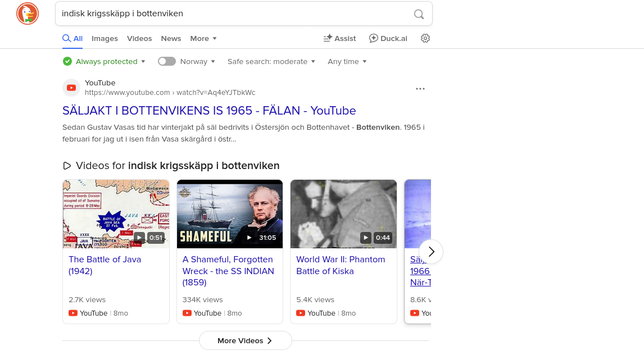The image size is (644, 355).
Task: Open Safe search: moderate dropdown
Action: 271,62
